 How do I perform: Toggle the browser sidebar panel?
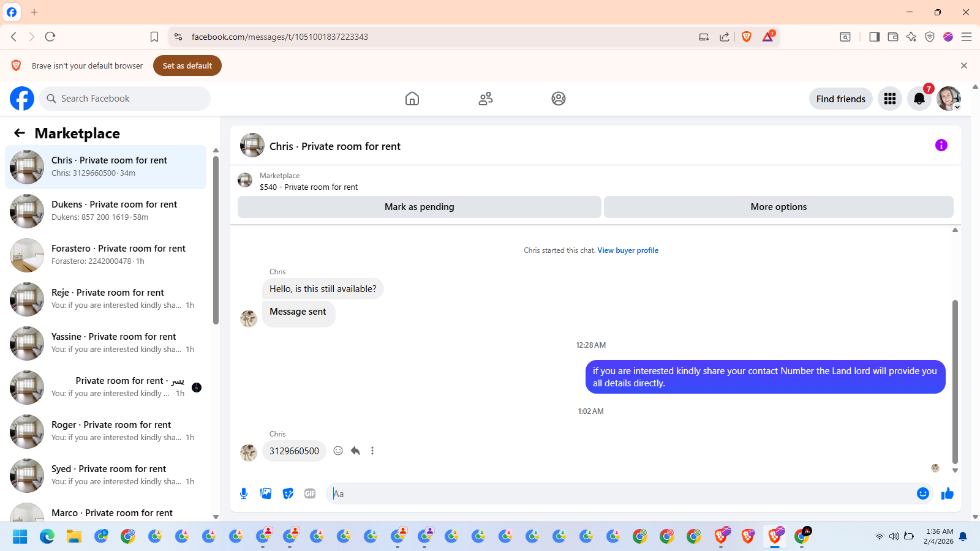[x=875, y=37]
